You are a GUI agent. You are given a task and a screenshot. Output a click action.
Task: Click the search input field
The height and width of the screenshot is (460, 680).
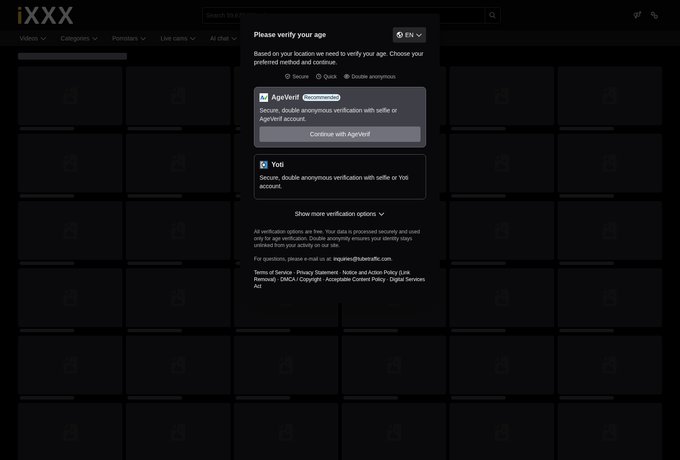click(x=343, y=15)
